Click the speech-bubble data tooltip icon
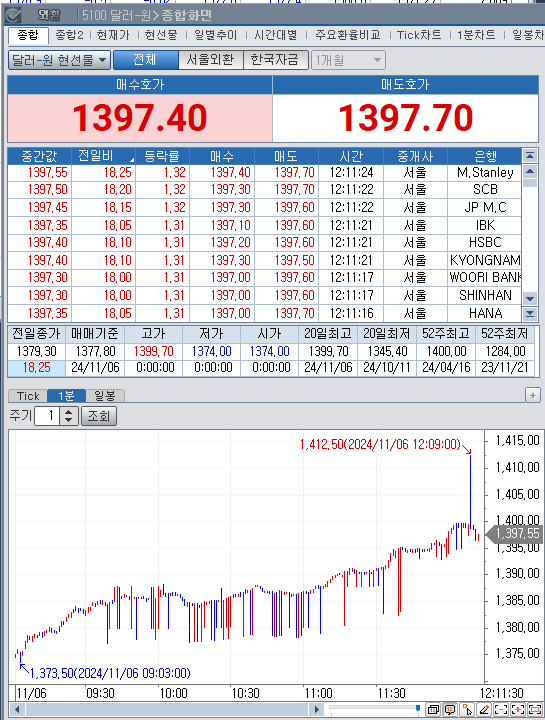Viewport: 545px width, 720px height. [450, 709]
